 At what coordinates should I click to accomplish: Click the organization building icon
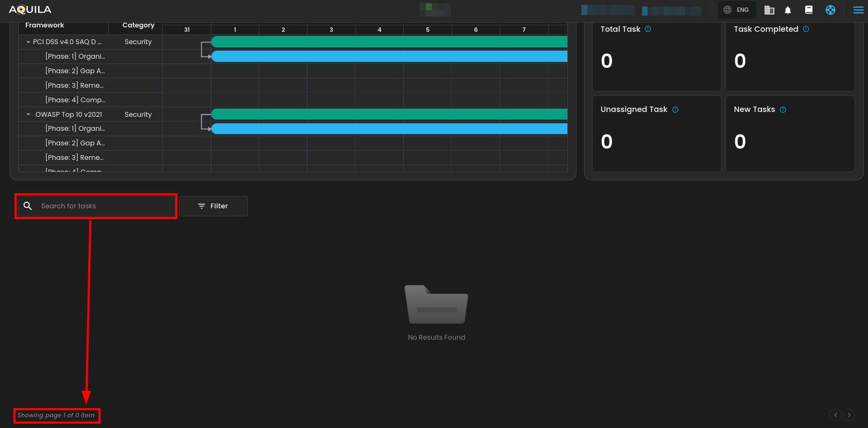[769, 10]
